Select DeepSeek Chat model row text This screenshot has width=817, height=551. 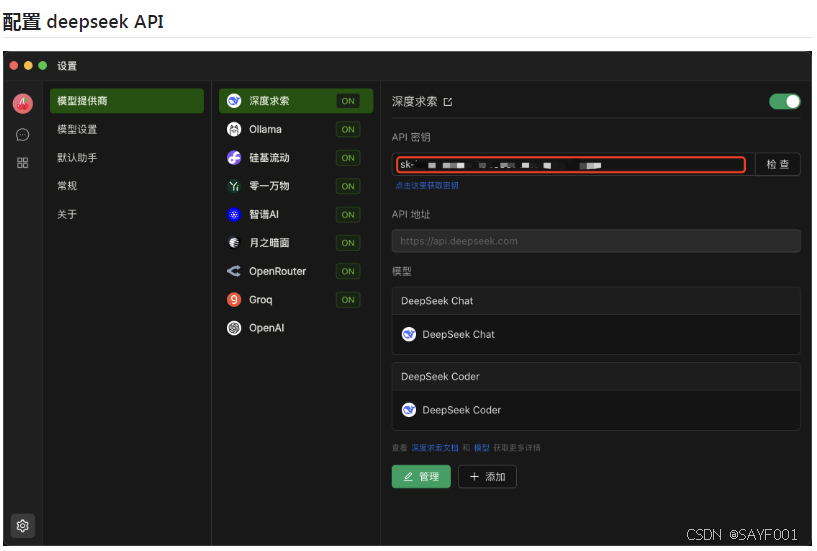(x=458, y=334)
